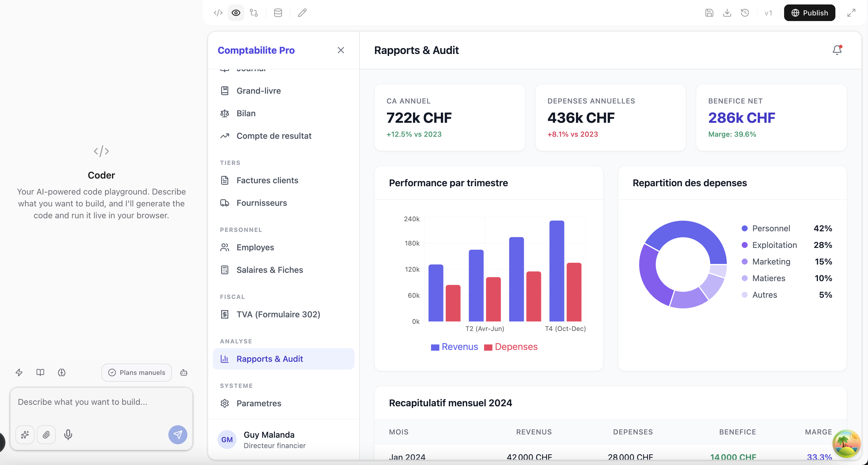868x465 pixels.
Task: Click the Comptabilite Pro logo title
Action: 256,50
